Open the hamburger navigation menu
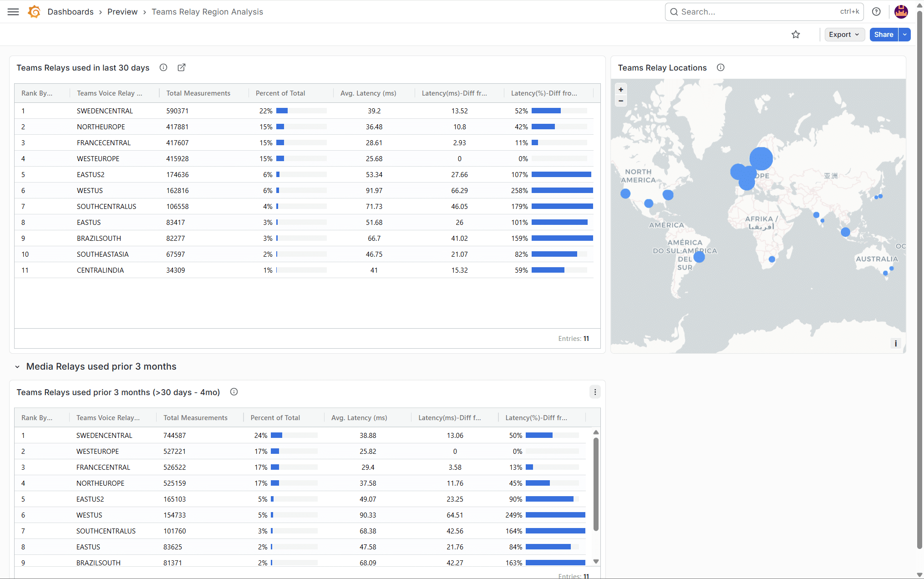The image size is (924, 579). coord(13,12)
